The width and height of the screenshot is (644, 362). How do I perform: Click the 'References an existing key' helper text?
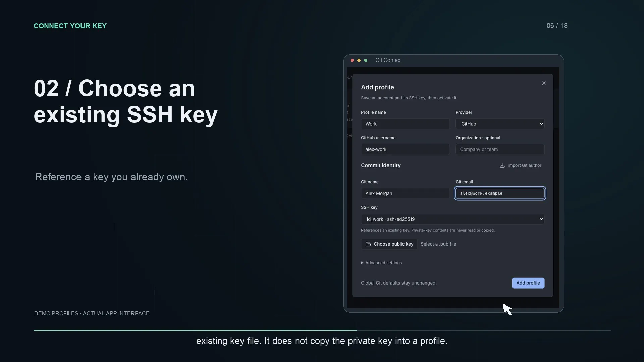[x=428, y=230]
